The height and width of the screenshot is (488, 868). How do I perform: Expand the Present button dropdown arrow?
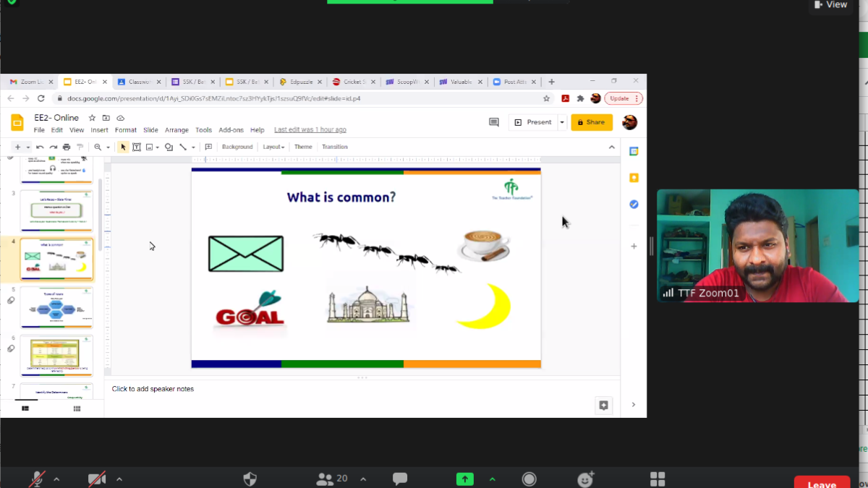(x=562, y=122)
